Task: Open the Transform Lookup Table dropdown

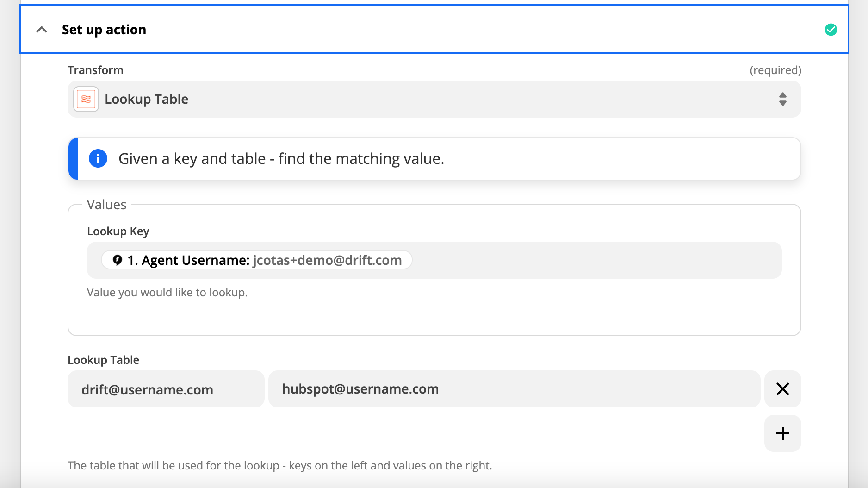Action: (434, 99)
